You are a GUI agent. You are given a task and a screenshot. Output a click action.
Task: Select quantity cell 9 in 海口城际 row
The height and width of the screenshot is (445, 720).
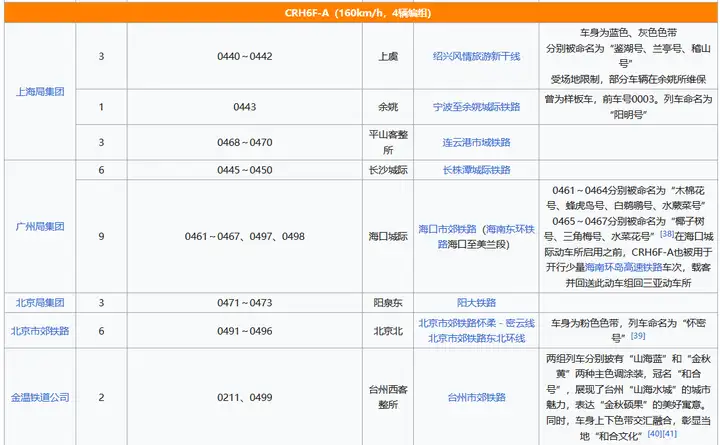[x=101, y=237]
